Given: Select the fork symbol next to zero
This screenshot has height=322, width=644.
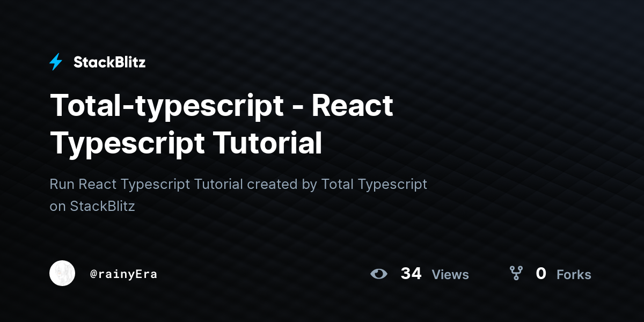Looking at the screenshot, I should pyautogui.click(x=516, y=273).
